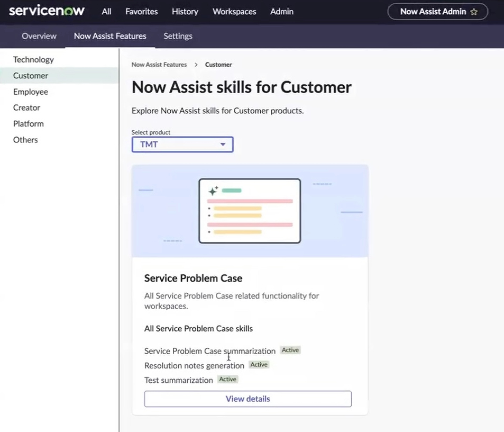504x432 pixels.
Task: Select Platform in the sidebar
Action: [59, 123]
